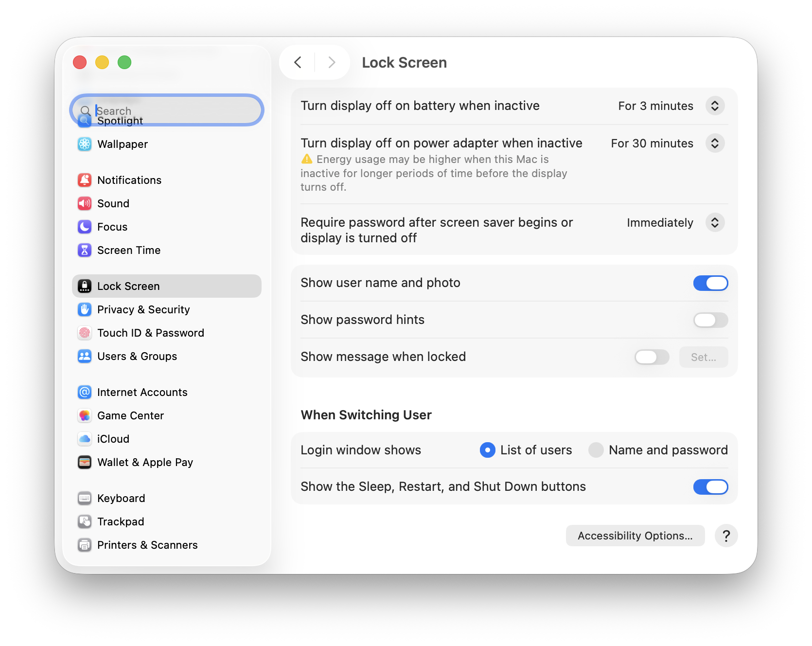Click the Touch ID fingerprint icon
The image size is (812, 646).
click(85, 333)
